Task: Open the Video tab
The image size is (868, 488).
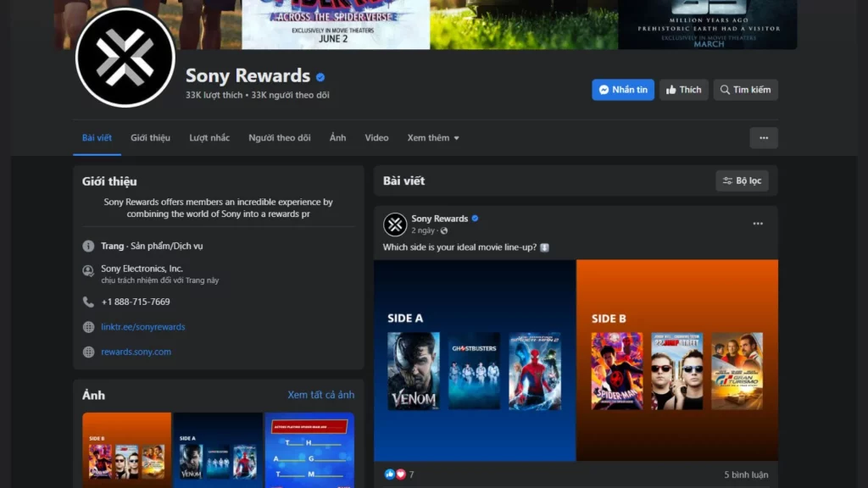Action: 376,137
